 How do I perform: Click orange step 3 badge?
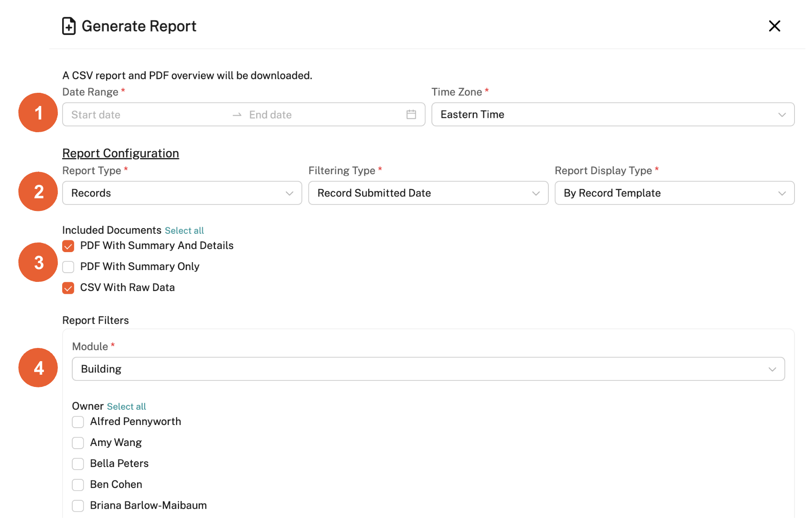click(x=38, y=263)
